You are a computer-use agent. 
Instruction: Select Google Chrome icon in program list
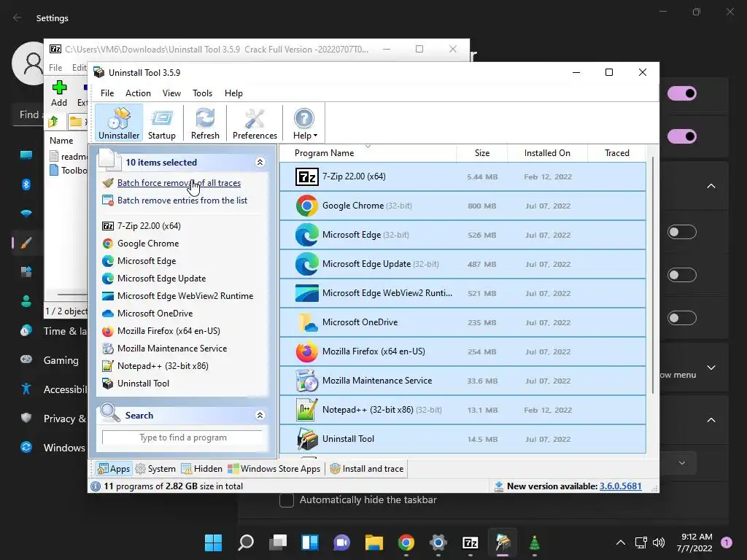[307, 206]
